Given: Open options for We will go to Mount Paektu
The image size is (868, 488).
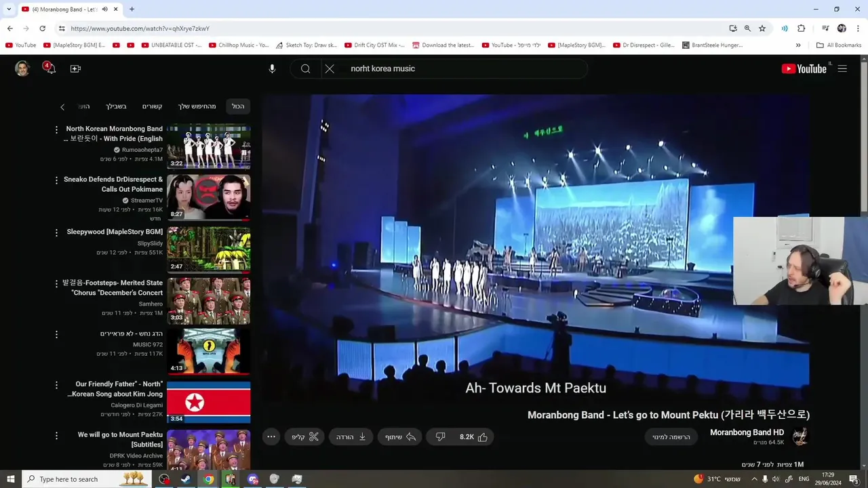Looking at the screenshot, I should click(x=56, y=435).
